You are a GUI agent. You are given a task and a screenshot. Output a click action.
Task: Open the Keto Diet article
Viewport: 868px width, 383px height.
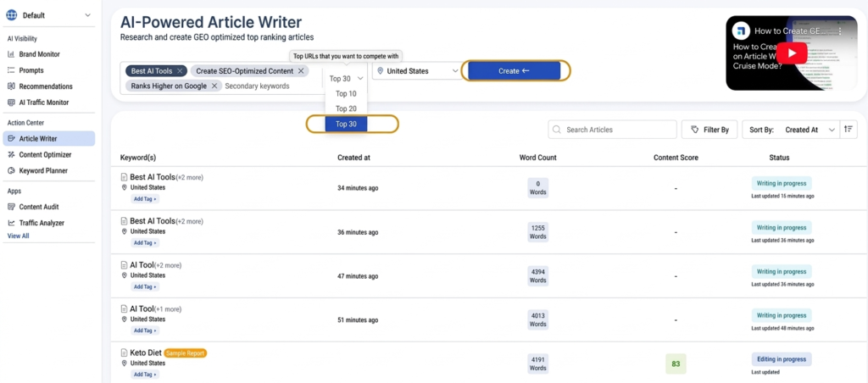146,352
